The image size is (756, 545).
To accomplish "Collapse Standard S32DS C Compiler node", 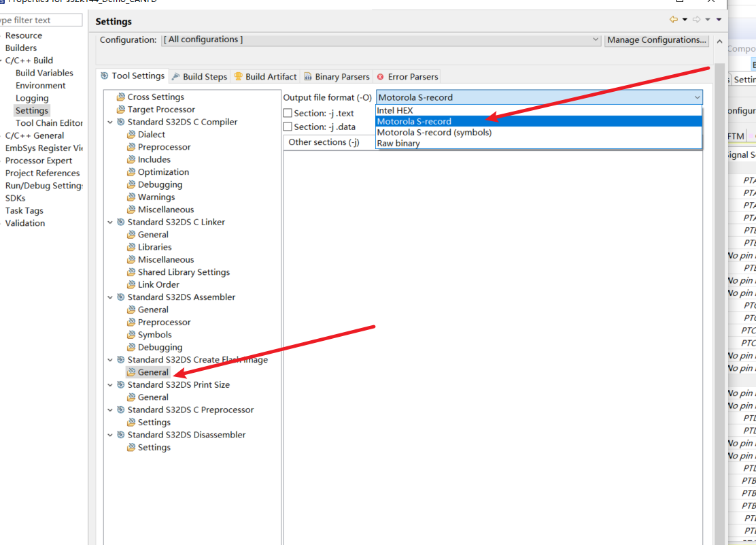I will click(110, 122).
